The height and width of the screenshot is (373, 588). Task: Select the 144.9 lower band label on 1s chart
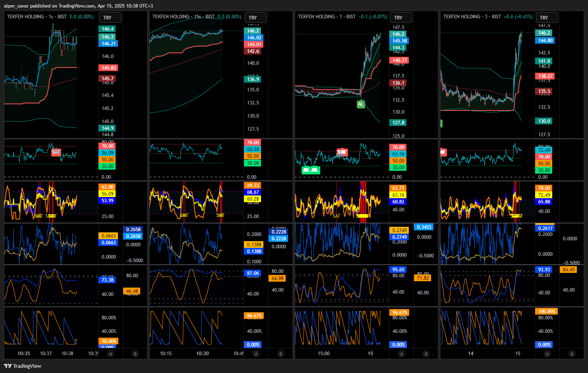pos(107,128)
